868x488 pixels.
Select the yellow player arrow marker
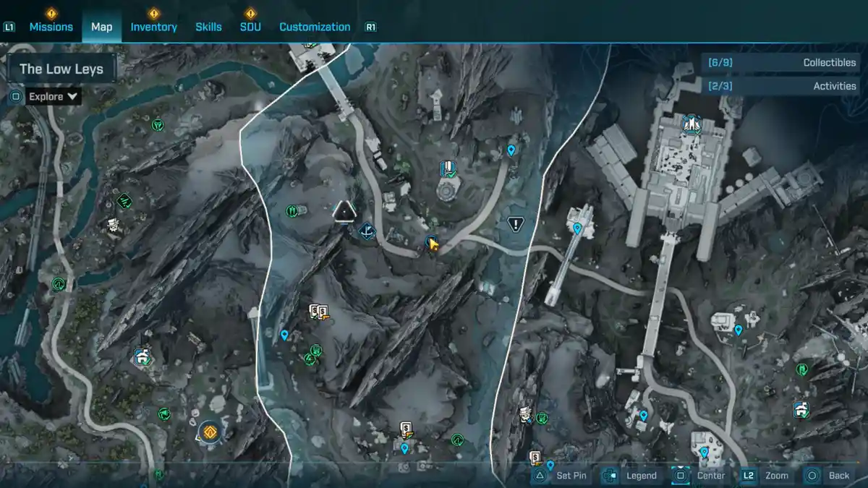433,244
